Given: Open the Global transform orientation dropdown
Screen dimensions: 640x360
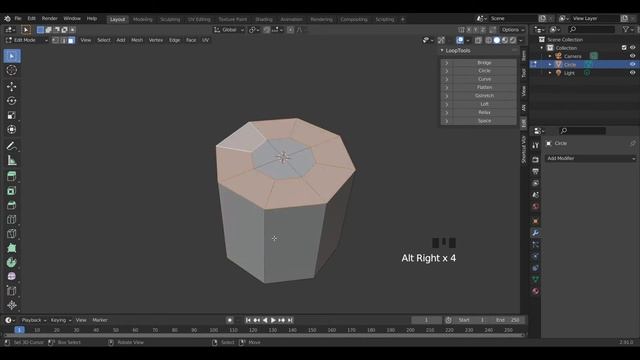Looking at the screenshot, I should [x=229, y=30].
